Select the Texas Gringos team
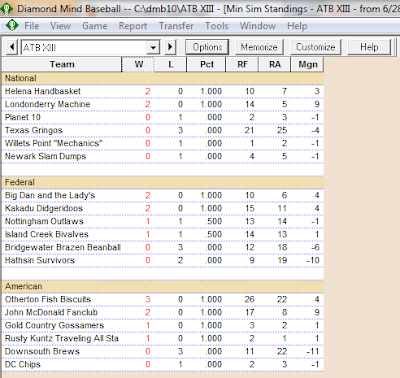 click(34, 130)
